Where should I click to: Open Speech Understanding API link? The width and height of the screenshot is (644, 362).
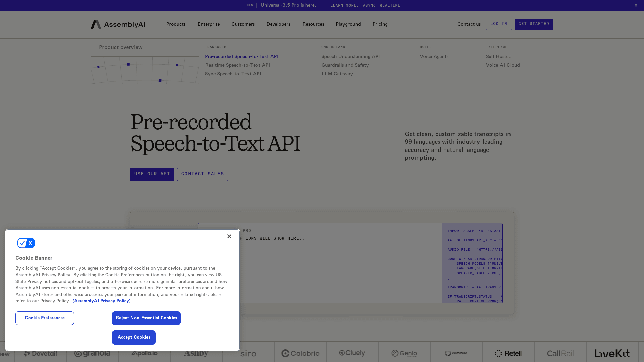pyautogui.click(x=351, y=57)
